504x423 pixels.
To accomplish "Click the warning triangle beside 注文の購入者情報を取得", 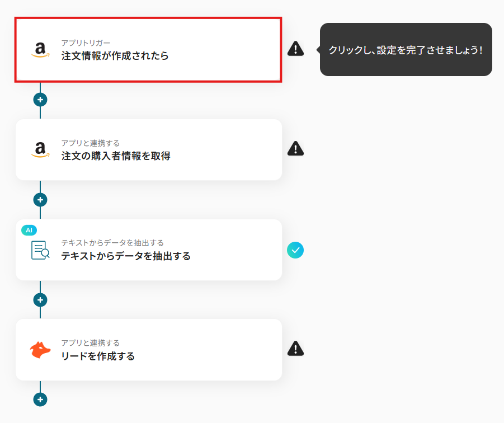I will coord(295,148).
